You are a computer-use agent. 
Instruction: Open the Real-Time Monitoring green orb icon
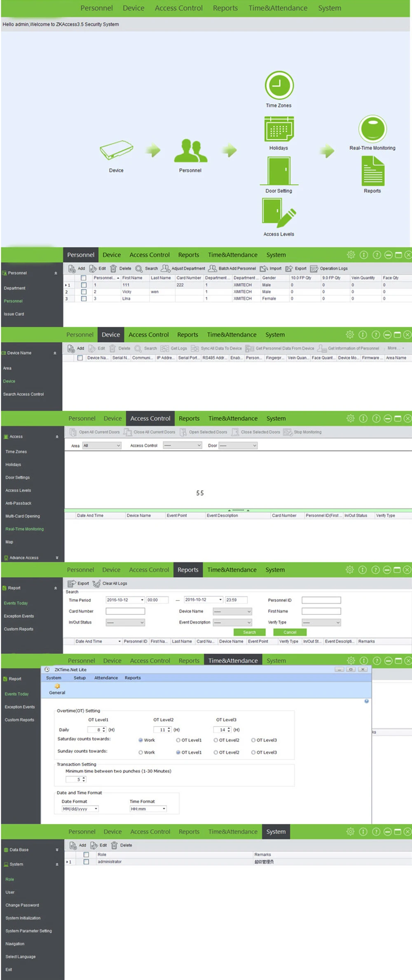tap(372, 129)
